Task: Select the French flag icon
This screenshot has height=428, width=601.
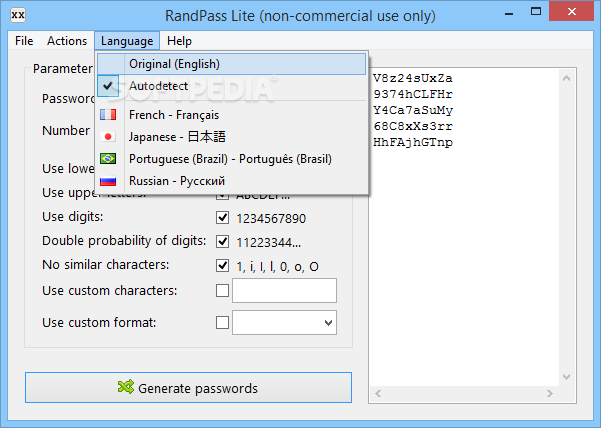Action: tap(108, 115)
